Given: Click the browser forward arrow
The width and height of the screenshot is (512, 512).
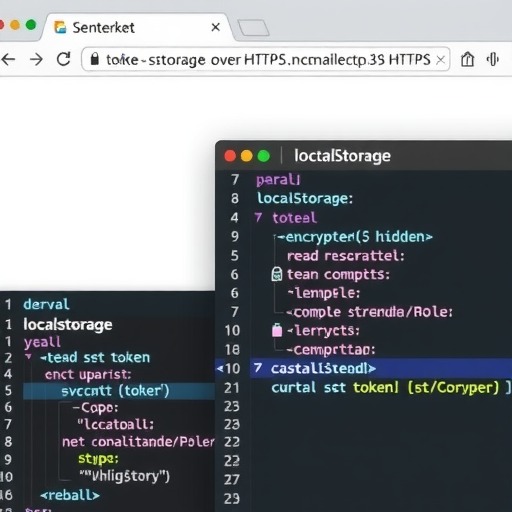Looking at the screenshot, I should 36,60.
